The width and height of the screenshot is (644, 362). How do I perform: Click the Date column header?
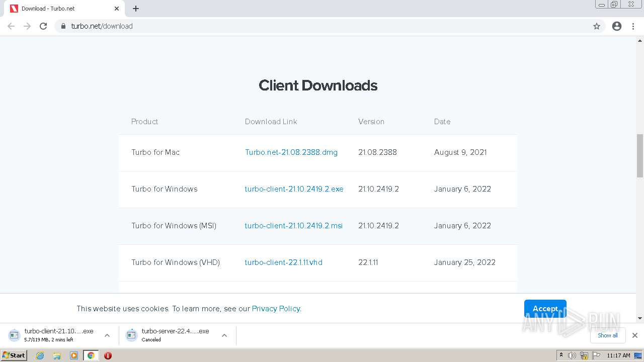point(442,122)
